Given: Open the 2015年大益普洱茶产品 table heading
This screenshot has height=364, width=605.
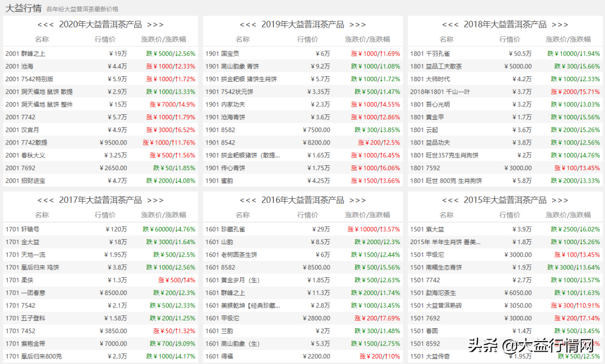Looking at the screenshot, I should (505, 200).
